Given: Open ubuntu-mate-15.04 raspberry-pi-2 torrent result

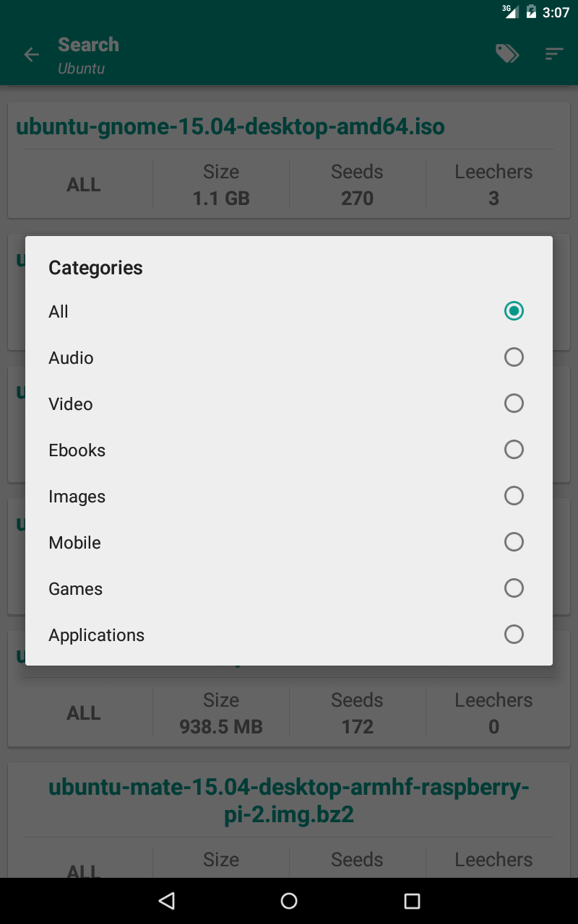Looking at the screenshot, I should [x=289, y=801].
